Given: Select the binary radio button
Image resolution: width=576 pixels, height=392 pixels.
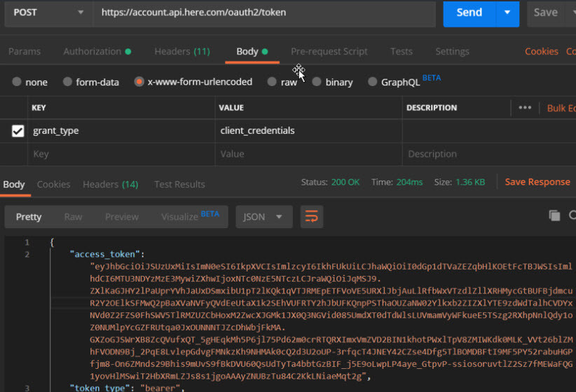Looking at the screenshot, I should point(317,81).
